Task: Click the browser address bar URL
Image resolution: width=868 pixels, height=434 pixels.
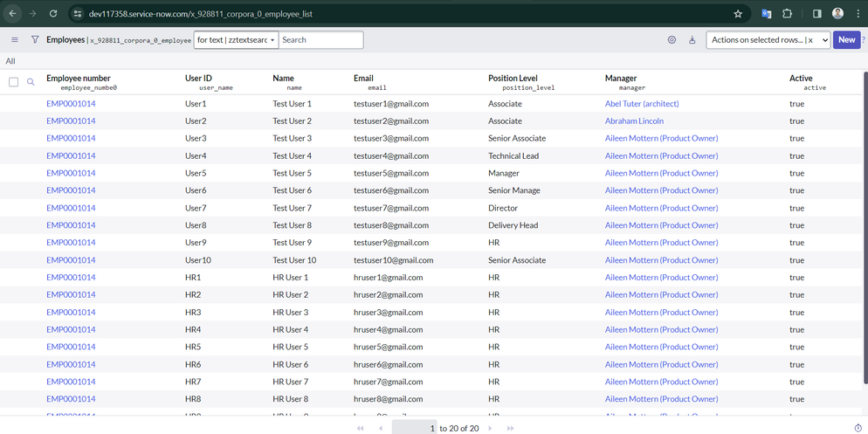Action: coord(200,14)
